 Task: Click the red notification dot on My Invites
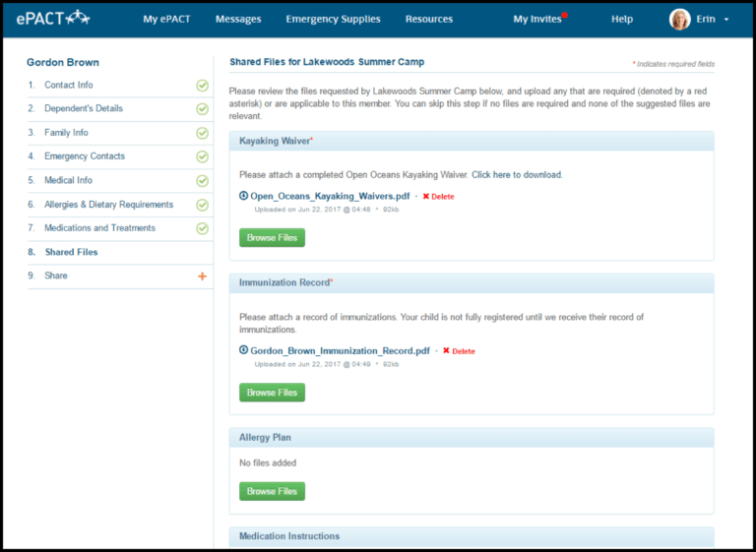[565, 15]
